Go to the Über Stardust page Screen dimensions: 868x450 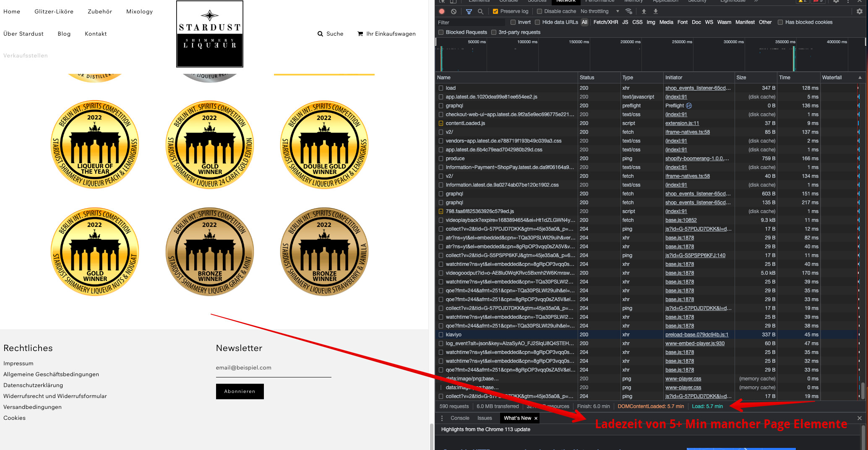coord(23,34)
